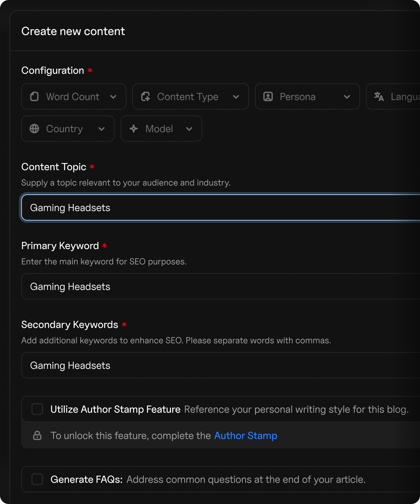The width and height of the screenshot is (420, 504).
Task: Expand the Word Count dropdown chevron
Action: [x=113, y=97]
